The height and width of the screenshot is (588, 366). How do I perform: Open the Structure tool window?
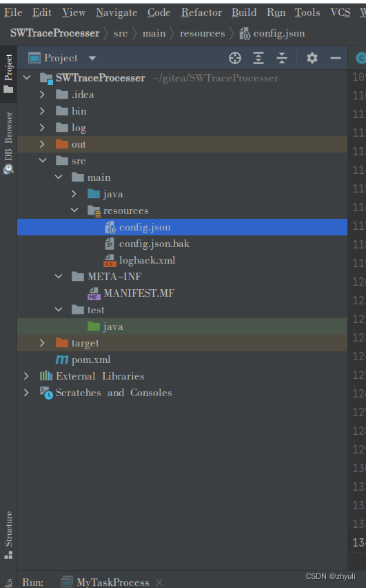(8, 535)
